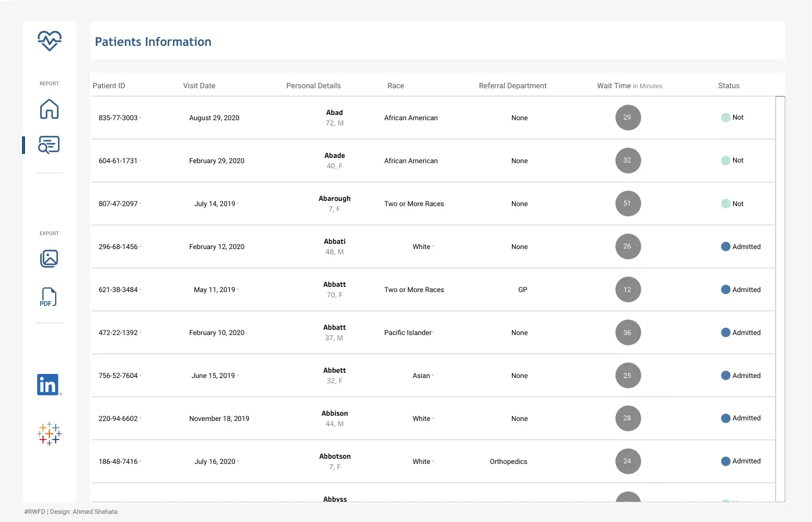
Task: Export the dashboard as PDF
Action: 48,297
